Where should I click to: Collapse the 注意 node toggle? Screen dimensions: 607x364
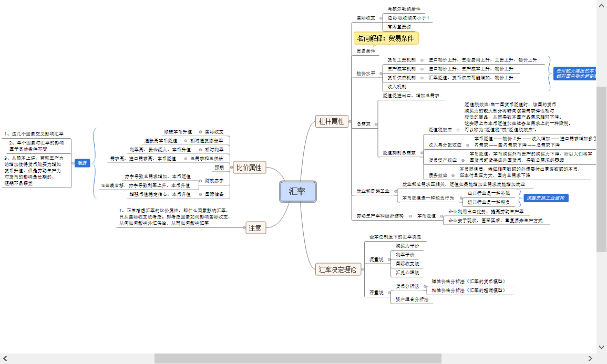[x=244, y=228]
